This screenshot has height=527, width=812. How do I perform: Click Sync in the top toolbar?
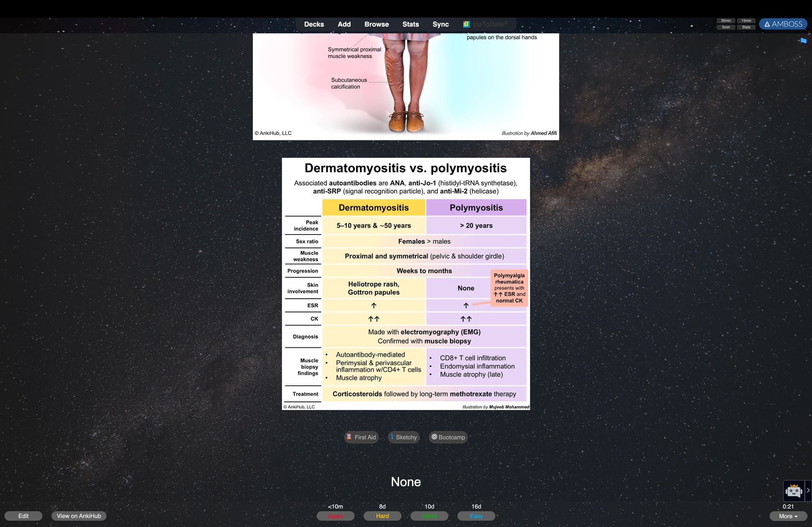click(440, 24)
